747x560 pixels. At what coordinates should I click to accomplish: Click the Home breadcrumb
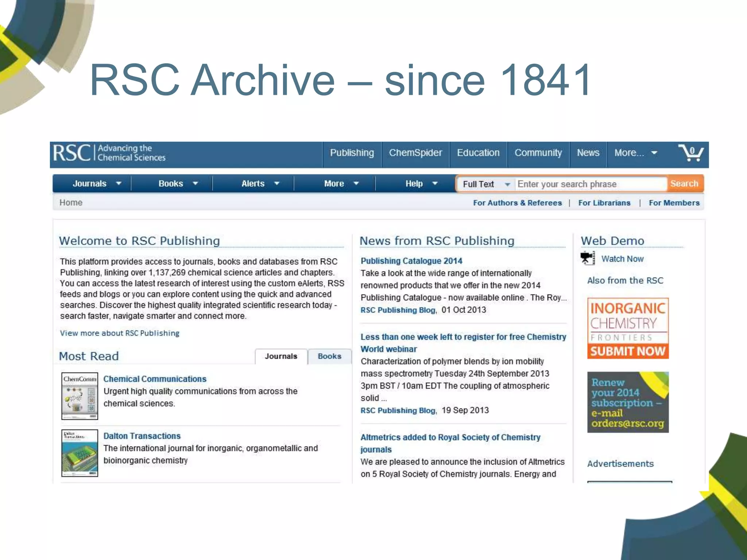71,203
